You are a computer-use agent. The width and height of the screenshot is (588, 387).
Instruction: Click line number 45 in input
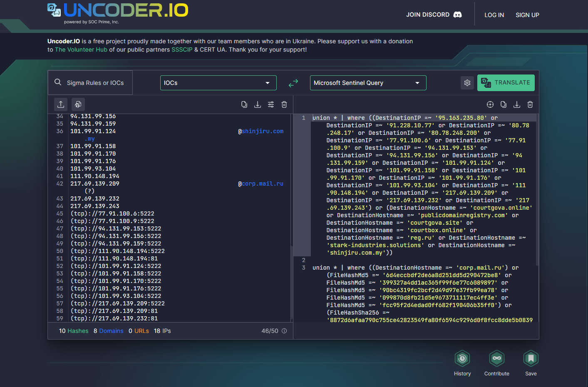click(60, 213)
